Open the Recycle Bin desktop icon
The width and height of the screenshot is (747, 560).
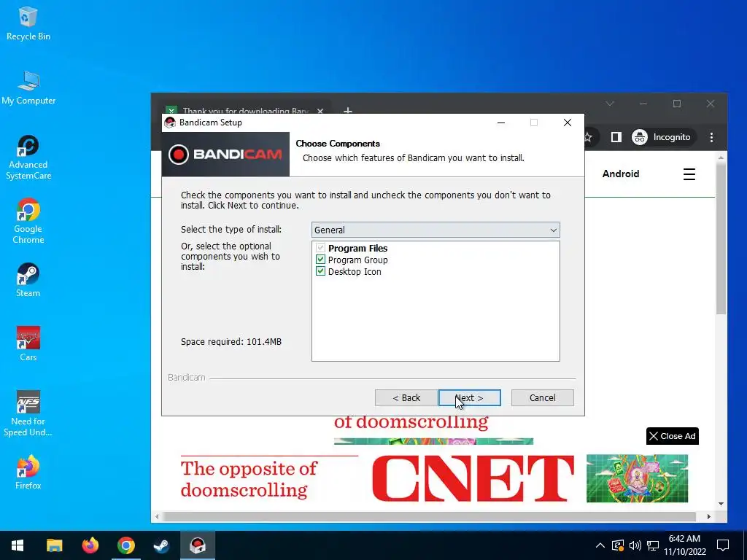[x=28, y=24]
